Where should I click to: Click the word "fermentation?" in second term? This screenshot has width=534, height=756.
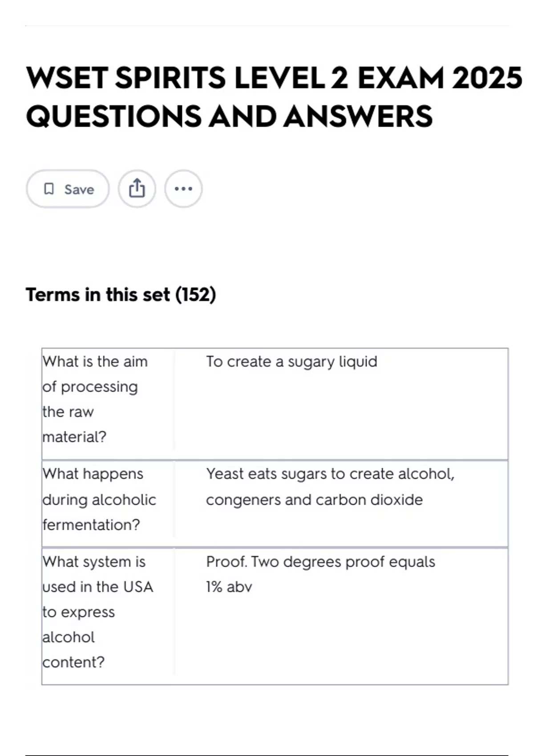click(91, 525)
